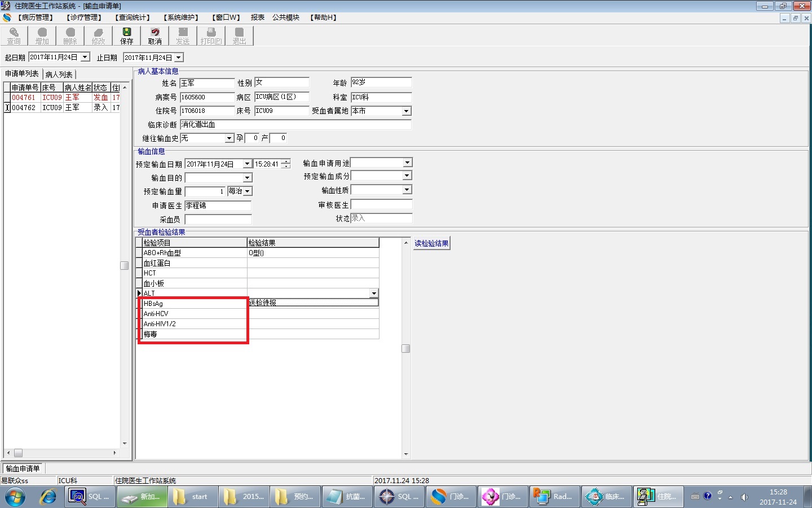Launch Internet Explorer from the taskbar
This screenshot has width=812, height=508.
pyautogui.click(x=48, y=497)
